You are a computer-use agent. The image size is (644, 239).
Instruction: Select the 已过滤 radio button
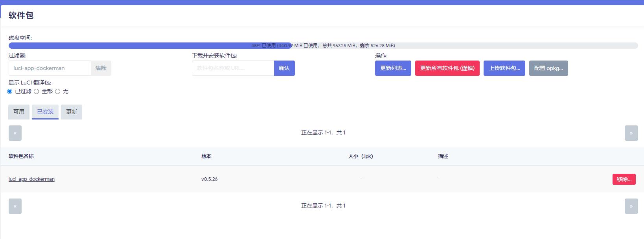pos(10,91)
